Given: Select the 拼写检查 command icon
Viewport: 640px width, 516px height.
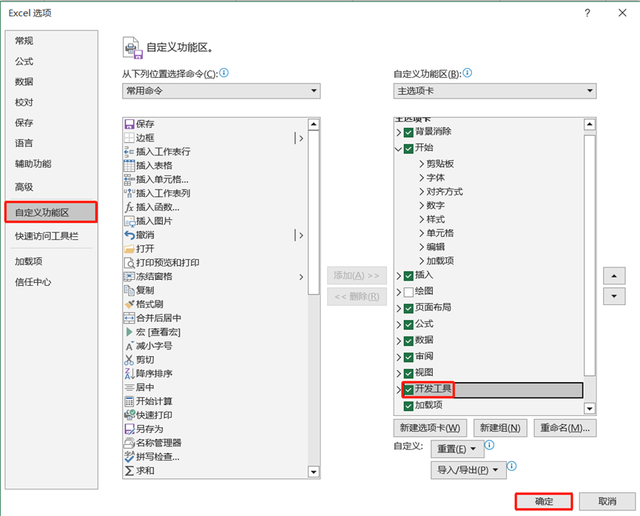Looking at the screenshot, I should (129, 457).
